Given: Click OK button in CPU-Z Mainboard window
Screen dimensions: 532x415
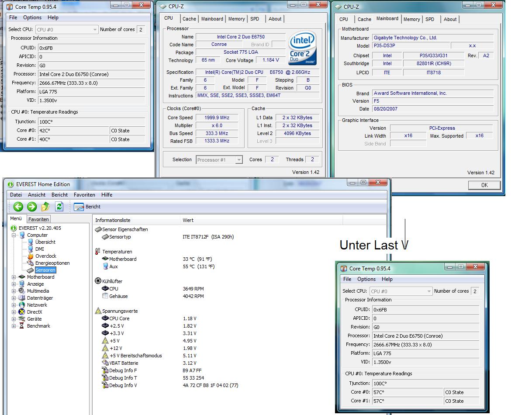Looking at the screenshot, I should coord(484,185).
